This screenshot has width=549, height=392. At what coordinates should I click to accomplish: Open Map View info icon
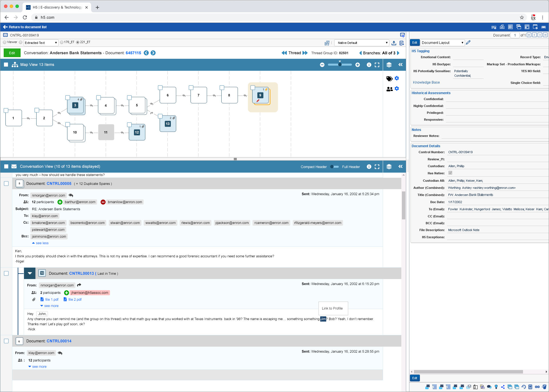[x=369, y=65]
